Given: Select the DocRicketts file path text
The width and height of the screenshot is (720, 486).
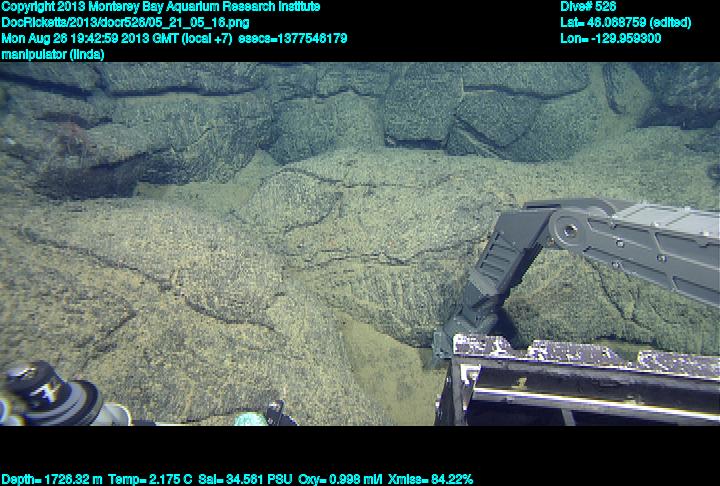Looking at the screenshot, I should tap(125, 23).
